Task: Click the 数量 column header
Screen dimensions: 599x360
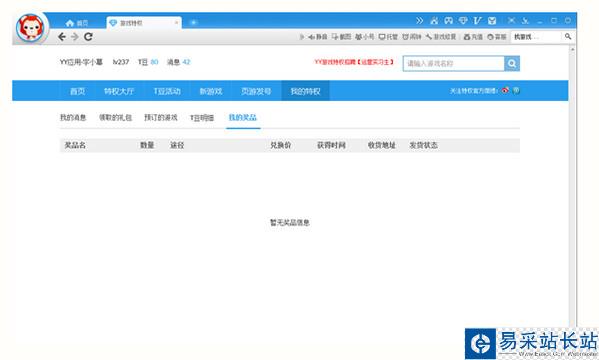Action: point(147,145)
